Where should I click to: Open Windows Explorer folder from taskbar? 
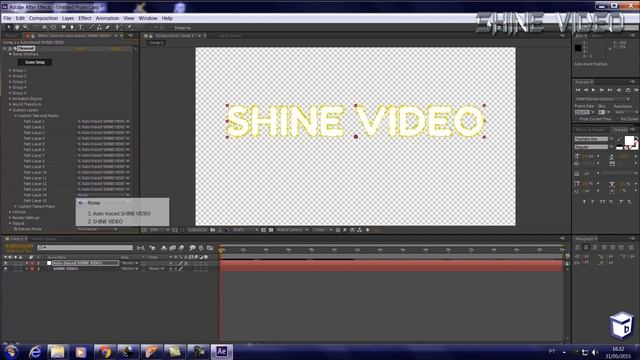point(58,351)
